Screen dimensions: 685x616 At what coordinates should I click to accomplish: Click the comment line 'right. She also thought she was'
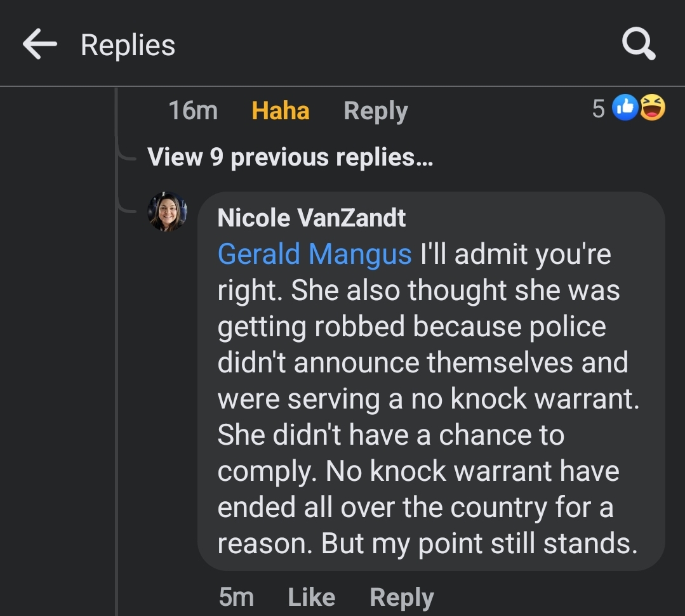point(418,291)
